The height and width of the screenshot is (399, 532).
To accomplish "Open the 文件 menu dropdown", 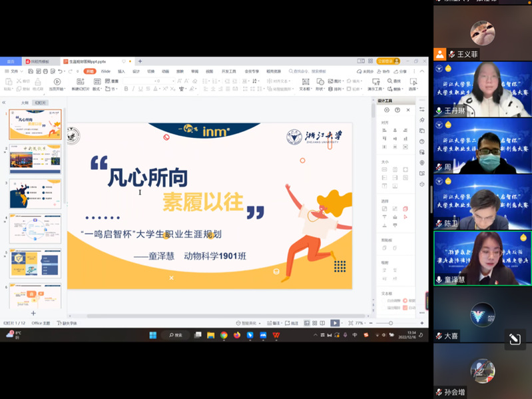I will (x=14, y=71).
